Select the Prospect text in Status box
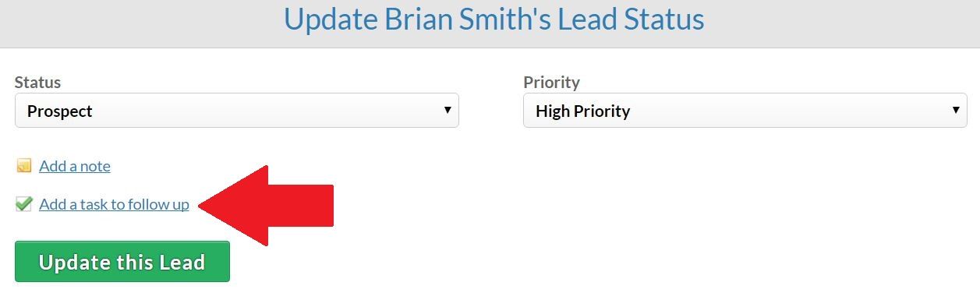This screenshot has height=293, width=980. pos(60,111)
